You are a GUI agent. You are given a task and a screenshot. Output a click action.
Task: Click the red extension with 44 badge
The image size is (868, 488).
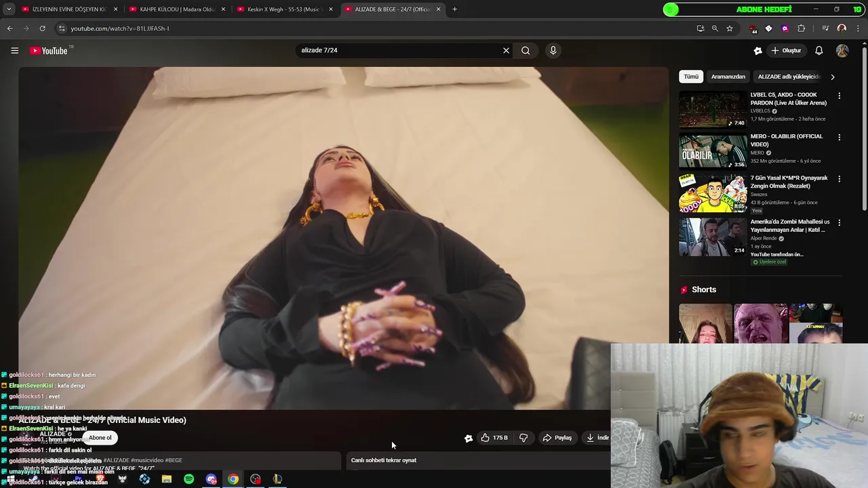click(753, 29)
